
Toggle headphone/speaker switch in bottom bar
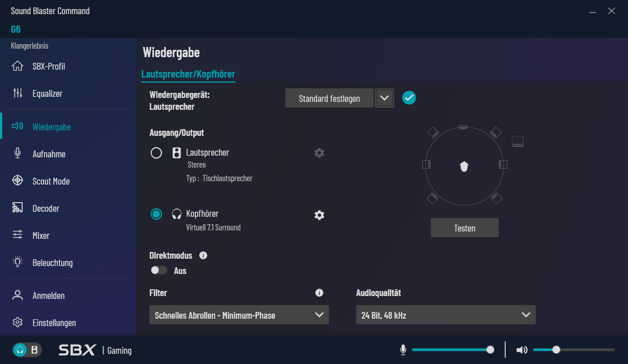coord(27,350)
